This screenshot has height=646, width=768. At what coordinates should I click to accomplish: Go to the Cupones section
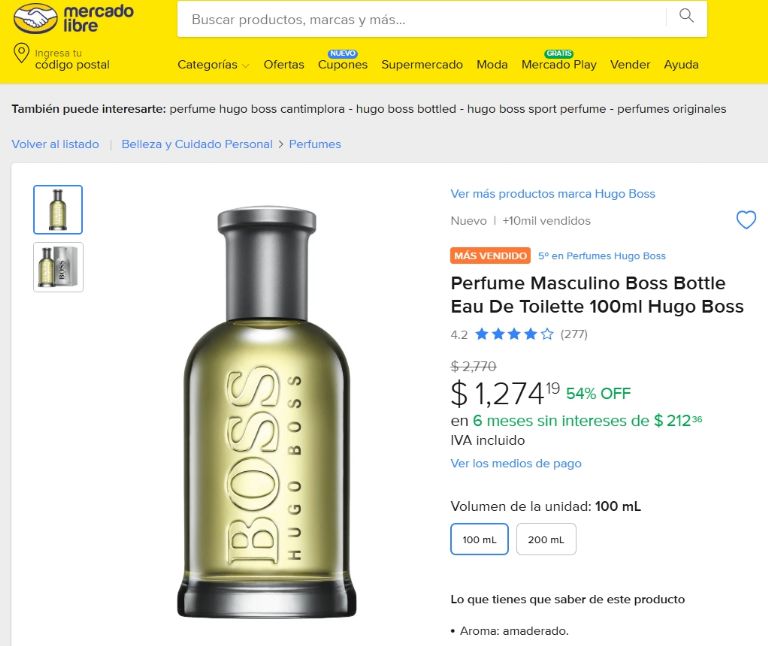click(343, 65)
